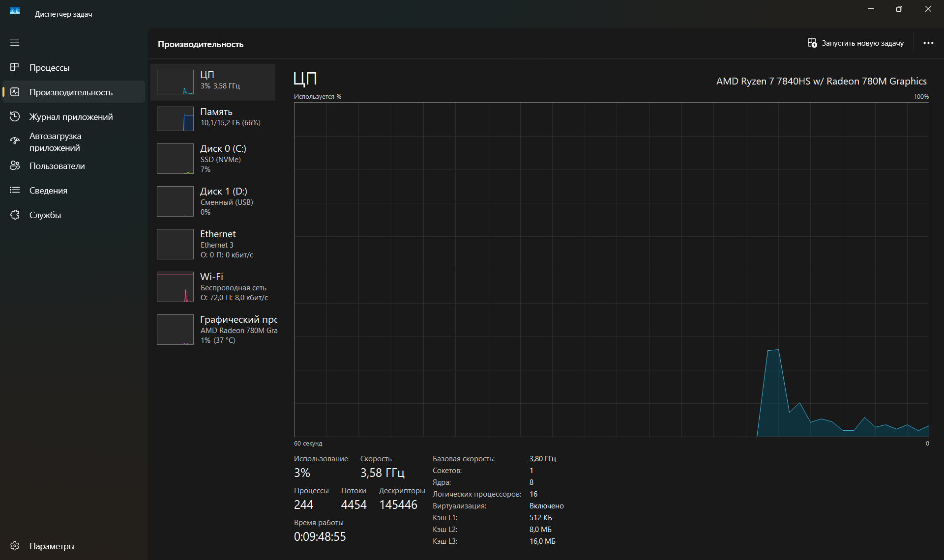
Task: Click the 4454 threads count value
Action: coord(354,504)
